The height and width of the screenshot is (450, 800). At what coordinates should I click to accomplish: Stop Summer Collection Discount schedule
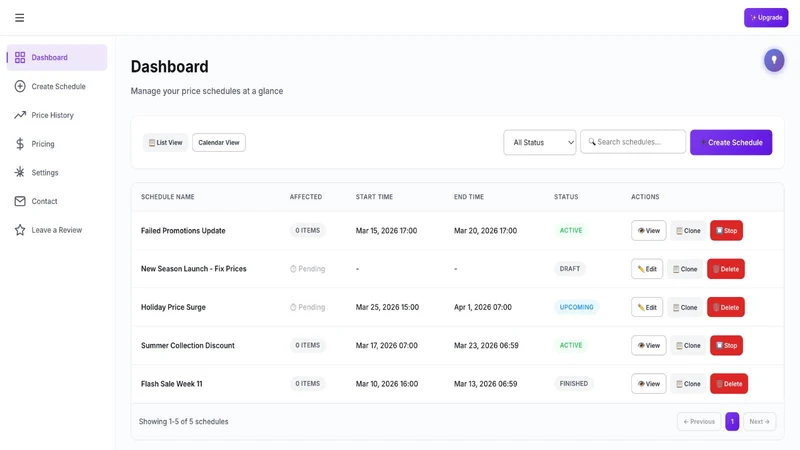click(x=727, y=345)
